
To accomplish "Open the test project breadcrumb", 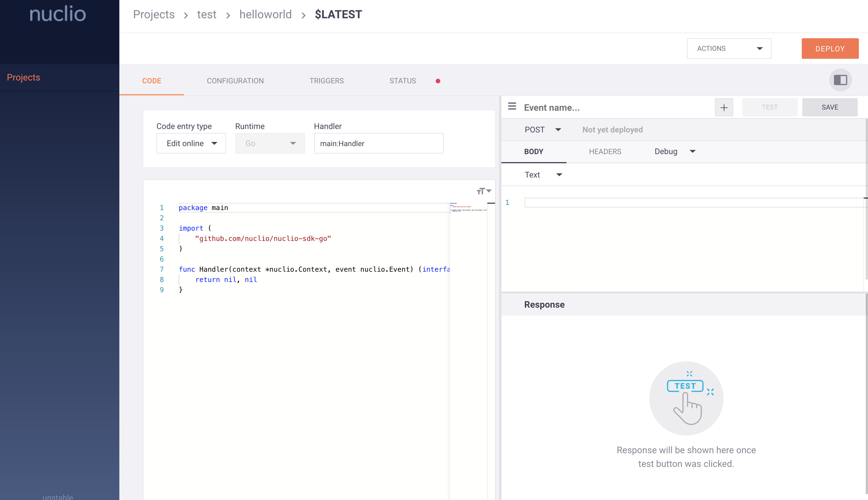I will (x=206, y=15).
